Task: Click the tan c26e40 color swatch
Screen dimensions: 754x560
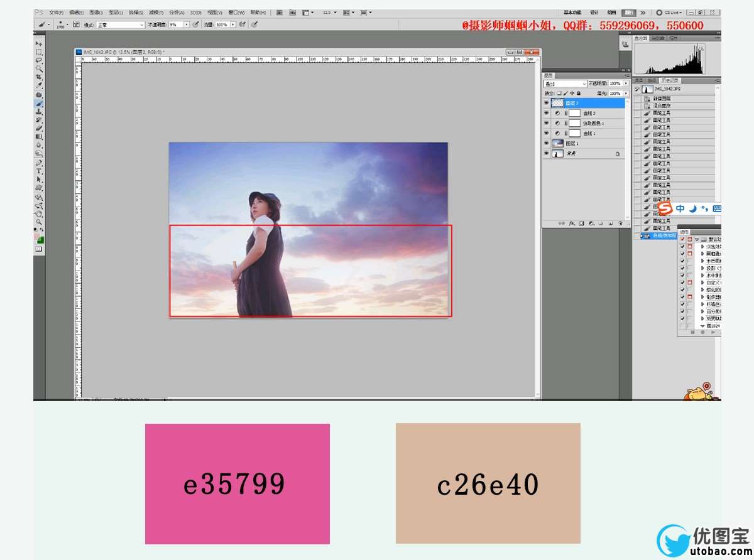Action: (x=488, y=483)
